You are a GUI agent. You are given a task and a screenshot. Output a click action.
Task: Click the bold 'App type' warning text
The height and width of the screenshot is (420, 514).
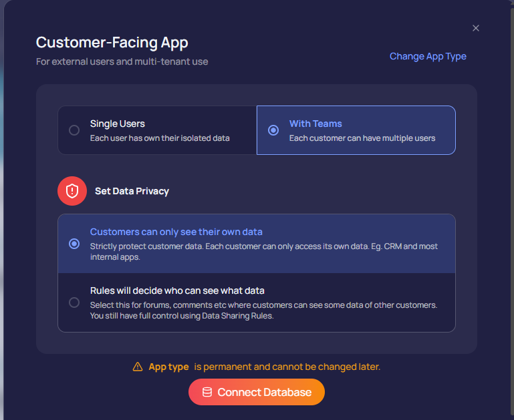(x=167, y=367)
